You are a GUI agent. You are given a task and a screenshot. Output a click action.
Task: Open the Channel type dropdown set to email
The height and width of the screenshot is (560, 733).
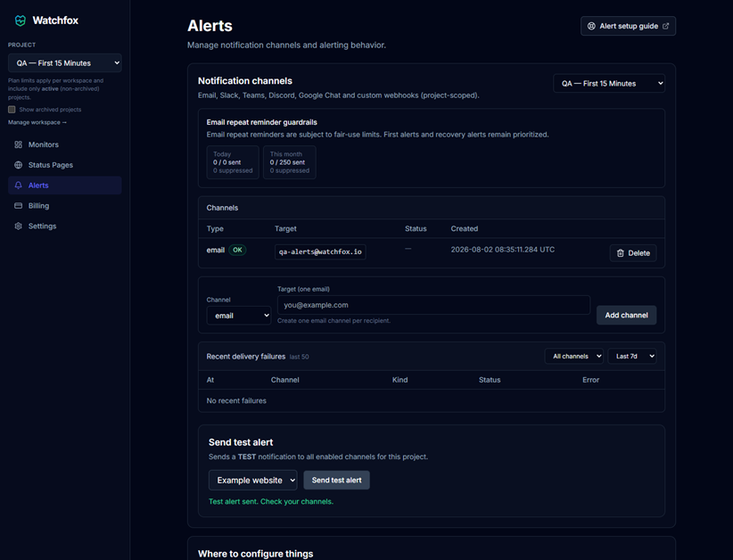tap(239, 316)
